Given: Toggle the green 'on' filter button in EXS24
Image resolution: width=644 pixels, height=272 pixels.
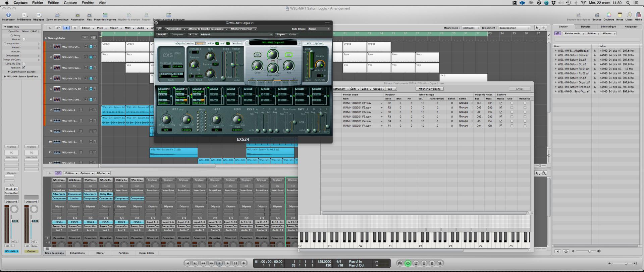Looking at the screenshot, I should (288, 55).
